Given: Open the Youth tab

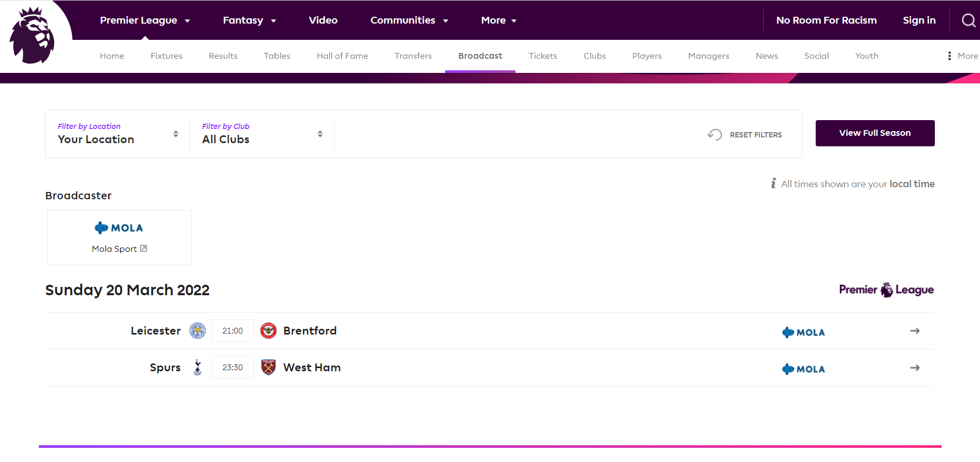Looking at the screenshot, I should pos(867,56).
